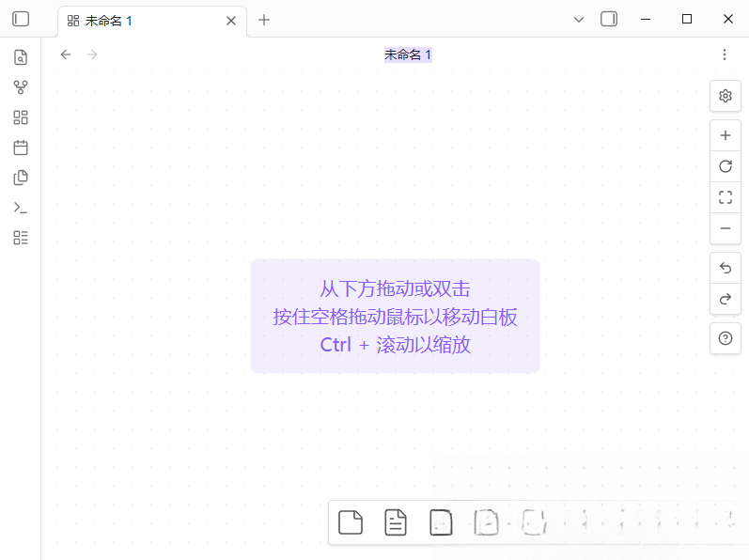Expand tab list dropdown chevron

[x=579, y=20]
